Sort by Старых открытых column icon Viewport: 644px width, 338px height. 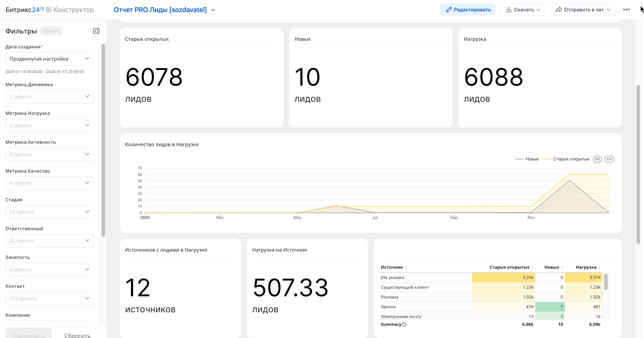(x=532, y=267)
